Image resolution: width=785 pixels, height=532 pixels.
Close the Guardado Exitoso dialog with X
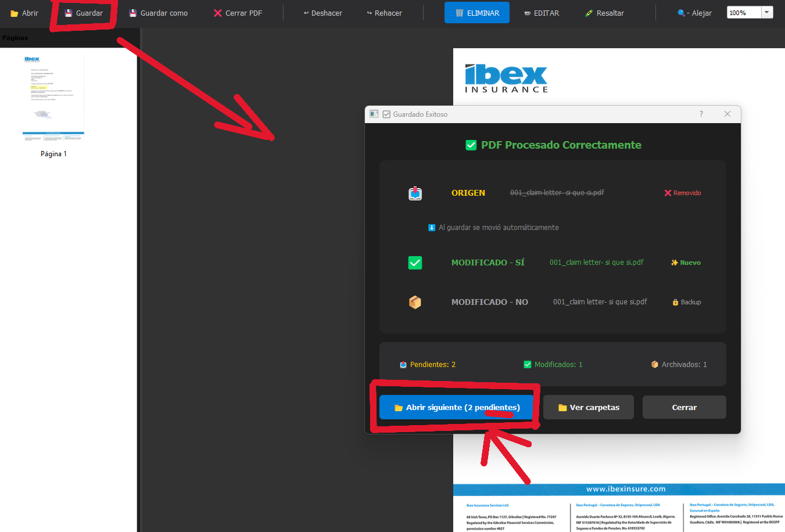(x=727, y=114)
